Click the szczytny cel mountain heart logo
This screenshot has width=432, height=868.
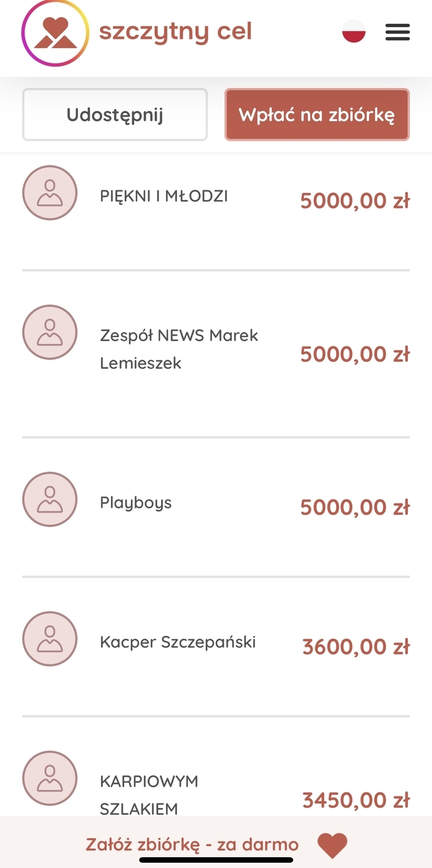(x=55, y=33)
